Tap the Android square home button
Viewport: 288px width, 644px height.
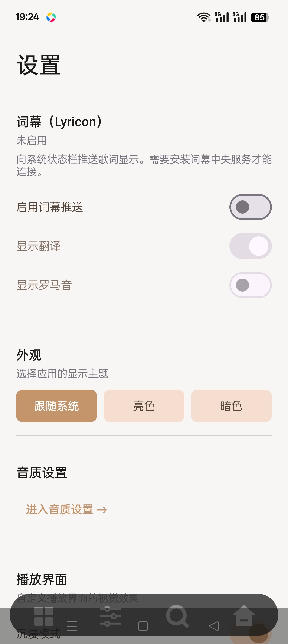[x=143, y=626]
